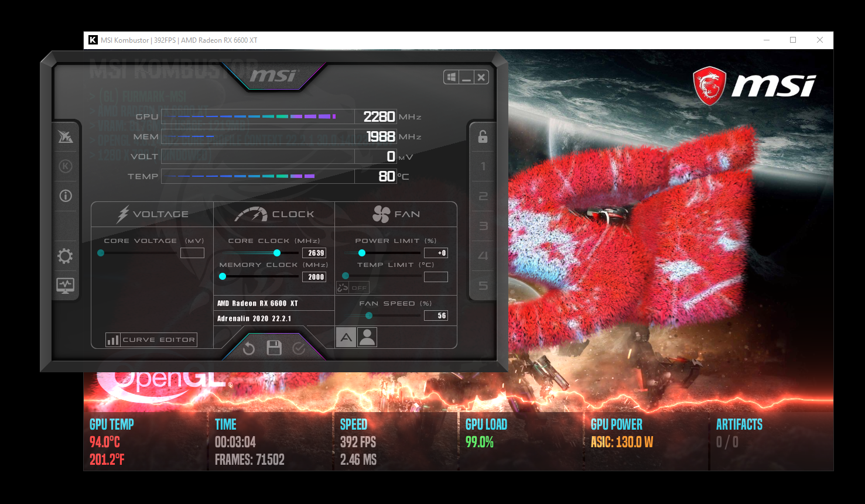Open the Afterburner information panel
The width and height of the screenshot is (865, 504).
pyautogui.click(x=66, y=196)
